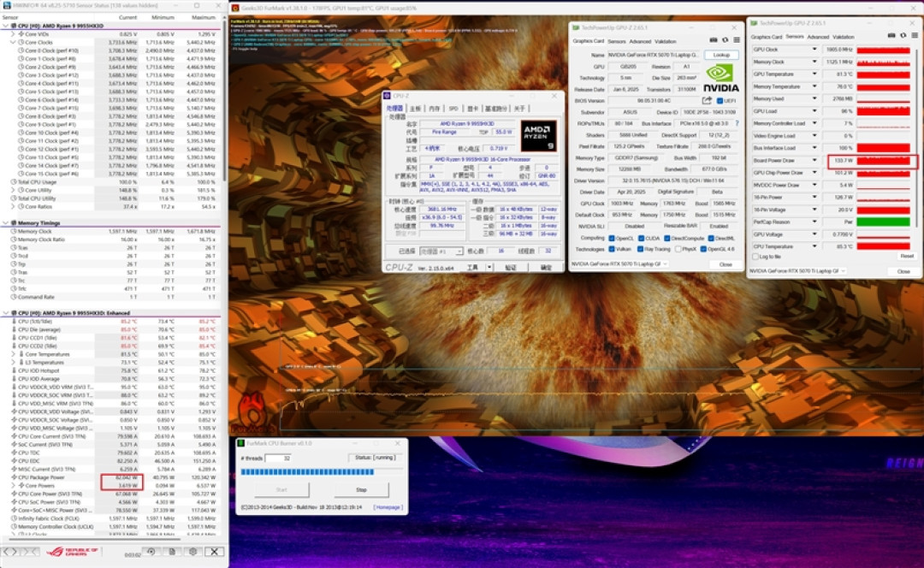Toggle DirectCompute checkbox in GPU-Z
The image size is (924, 568).
point(667,238)
